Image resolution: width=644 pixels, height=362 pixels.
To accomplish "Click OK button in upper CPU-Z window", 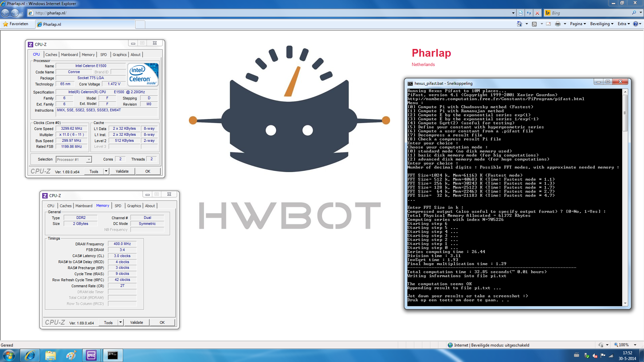I will pos(148,171).
